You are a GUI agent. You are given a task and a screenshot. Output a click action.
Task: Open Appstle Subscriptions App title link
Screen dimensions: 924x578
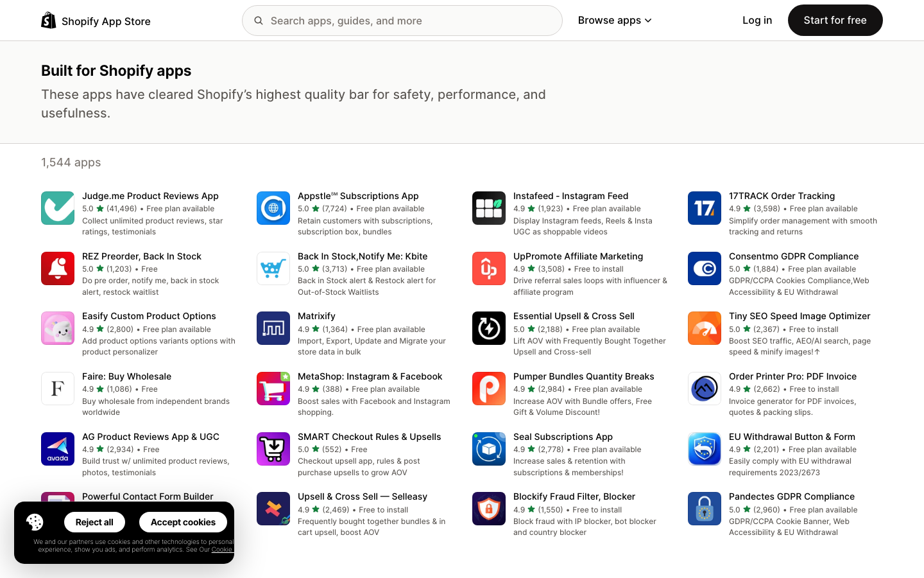click(358, 196)
